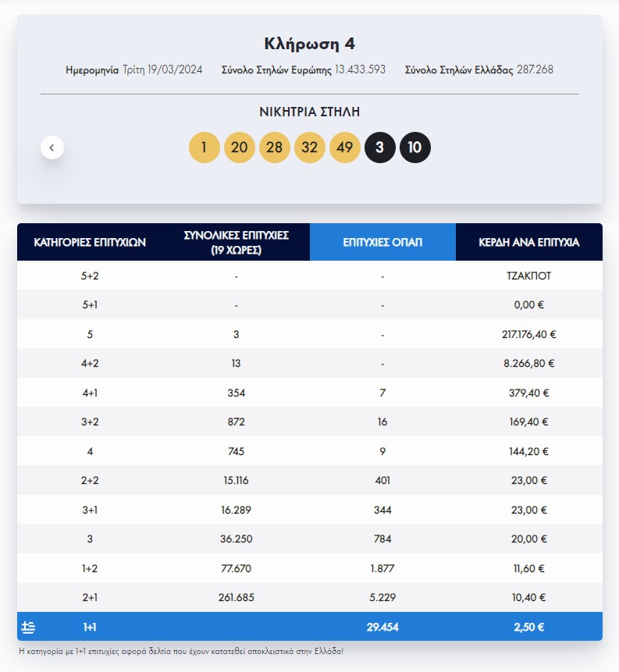Select number ball 28 in winning column
The height and width of the screenshot is (672, 619).
274,147
